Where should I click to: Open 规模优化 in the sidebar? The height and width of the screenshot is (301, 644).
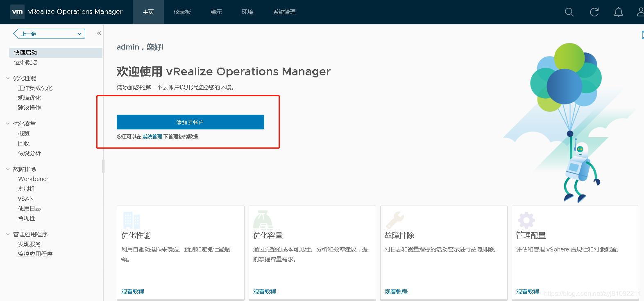click(x=29, y=98)
